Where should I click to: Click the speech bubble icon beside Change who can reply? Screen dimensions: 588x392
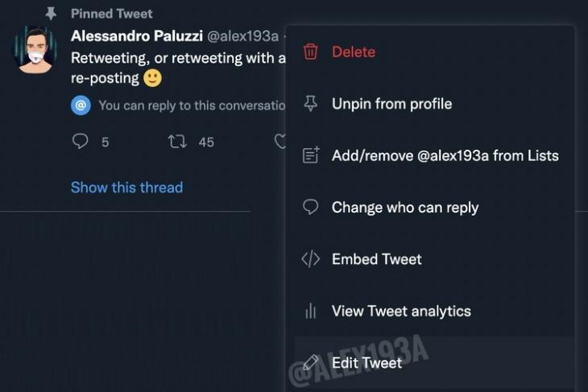(x=310, y=207)
